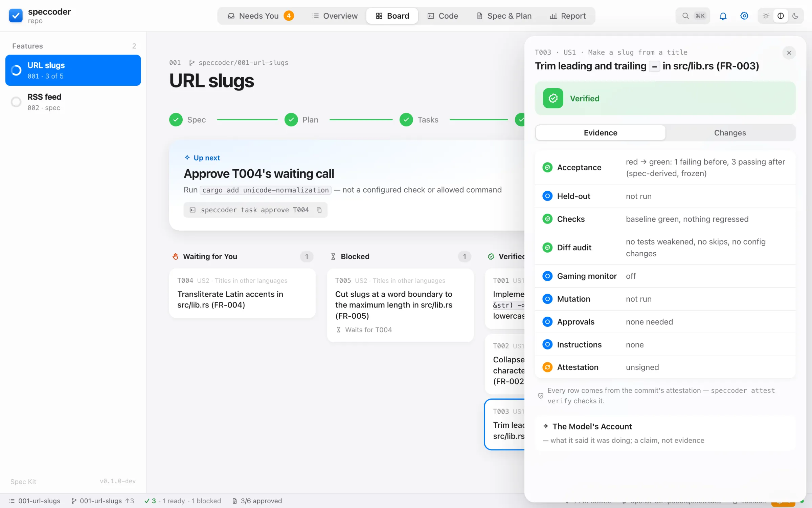Copy the speccoder task approve command
This screenshot has height=508, width=812.
[319, 210]
